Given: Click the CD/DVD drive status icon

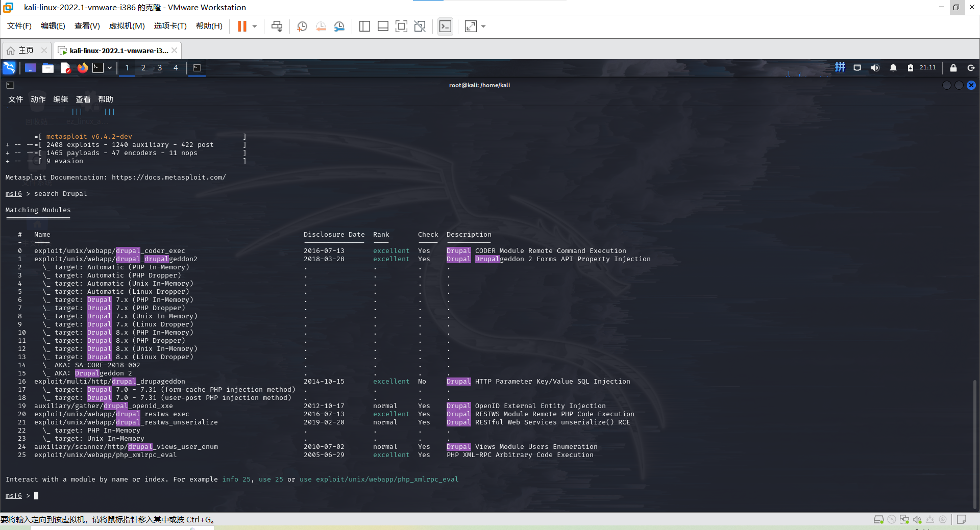Looking at the screenshot, I should point(892,519).
